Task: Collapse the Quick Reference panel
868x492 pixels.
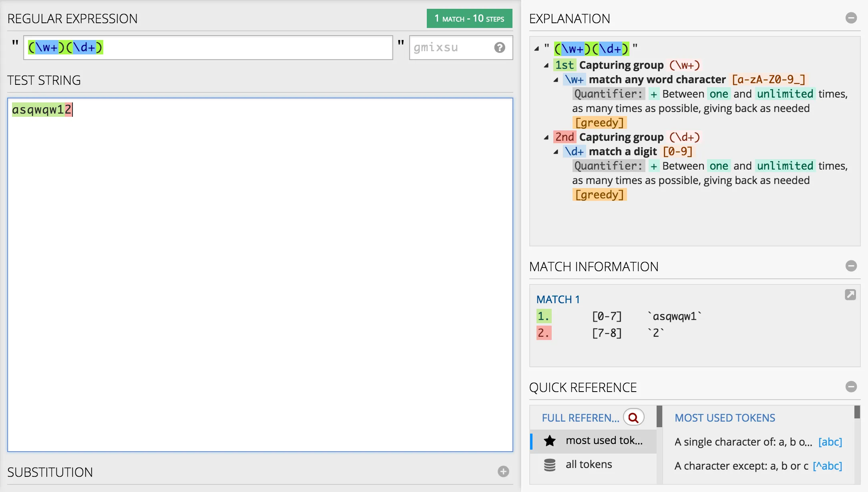Action: click(851, 387)
